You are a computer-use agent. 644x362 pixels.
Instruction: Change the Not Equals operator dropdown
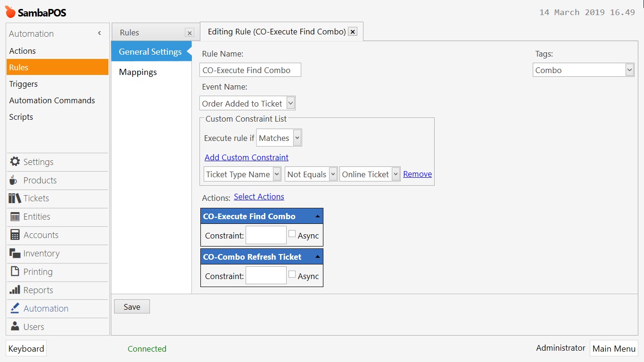point(332,174)
